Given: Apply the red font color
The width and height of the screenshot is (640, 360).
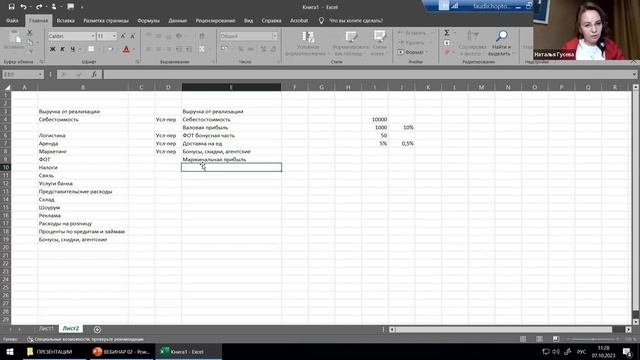Looking at the screenshot, I should 126,49.
